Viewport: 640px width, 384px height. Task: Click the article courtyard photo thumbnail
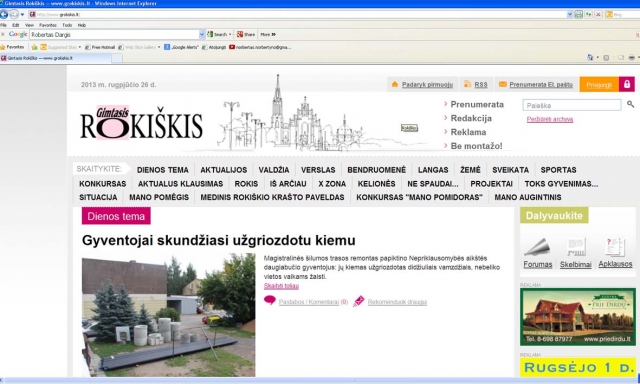tap(168, 315)
